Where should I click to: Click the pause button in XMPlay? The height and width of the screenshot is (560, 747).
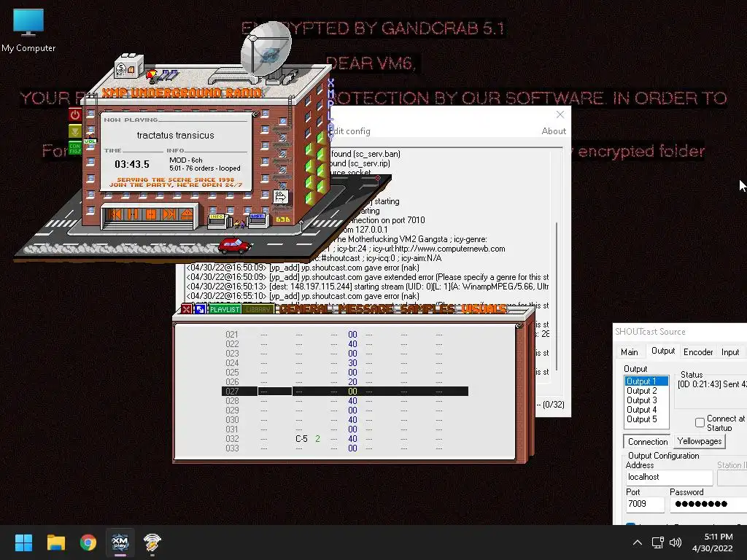[x=133, y=214]
